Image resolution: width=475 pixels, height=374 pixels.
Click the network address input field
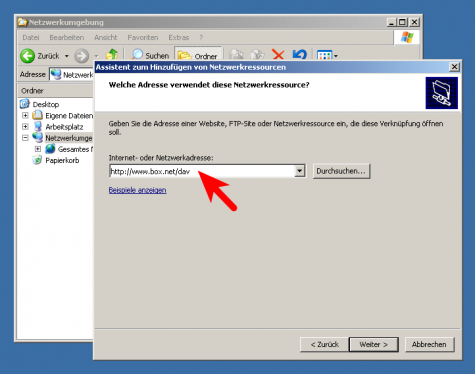click(x=202, y=171)
